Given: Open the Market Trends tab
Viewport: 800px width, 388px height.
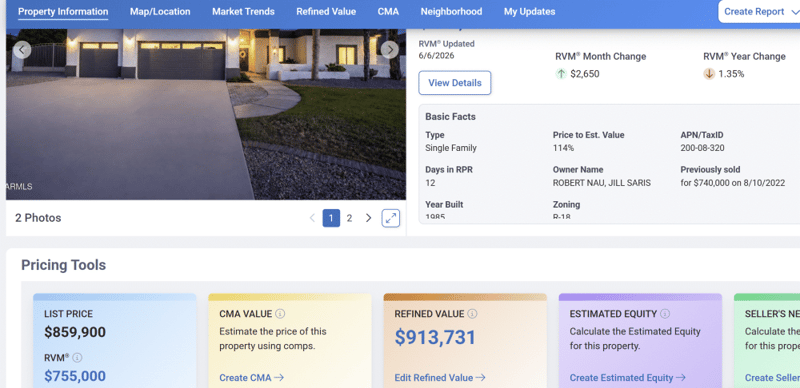Looking at the screenshot, I should [x=243, y=11].
